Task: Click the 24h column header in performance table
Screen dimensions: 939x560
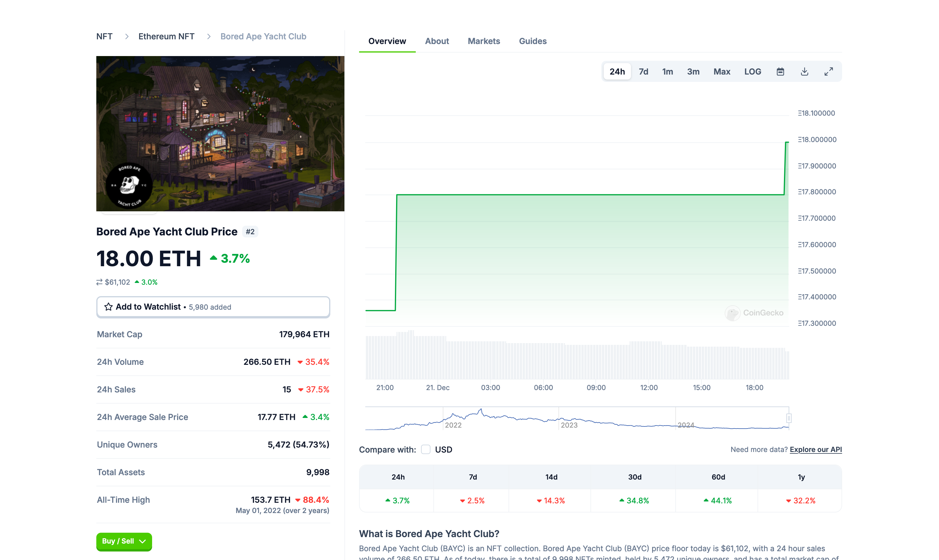Action: click(398, 477)
